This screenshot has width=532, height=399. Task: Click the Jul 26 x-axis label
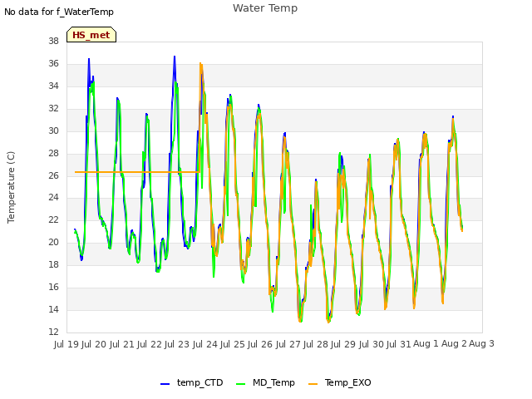coord(260,344)
